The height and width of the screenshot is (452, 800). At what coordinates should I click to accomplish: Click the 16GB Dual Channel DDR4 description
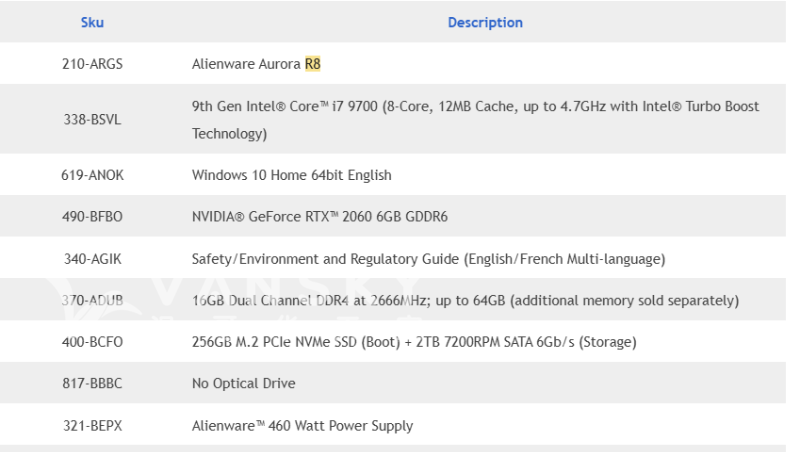[465, 301]
